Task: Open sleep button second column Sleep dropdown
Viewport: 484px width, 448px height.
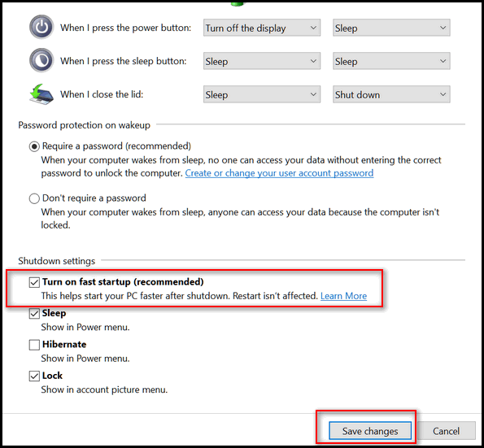Action: click(391, 61)
